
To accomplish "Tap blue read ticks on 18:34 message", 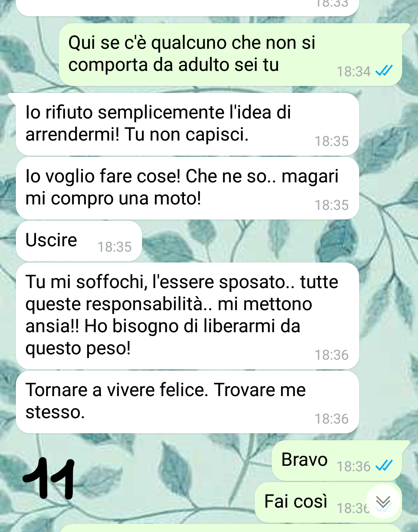I will click(x=384, y=71).
